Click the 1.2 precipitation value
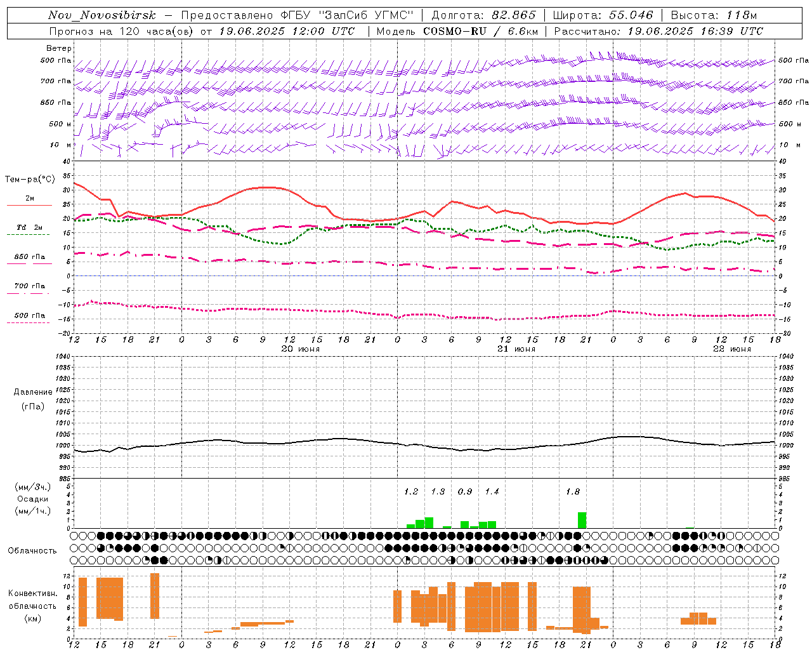The image size is (812, 650). coord(411,492)
